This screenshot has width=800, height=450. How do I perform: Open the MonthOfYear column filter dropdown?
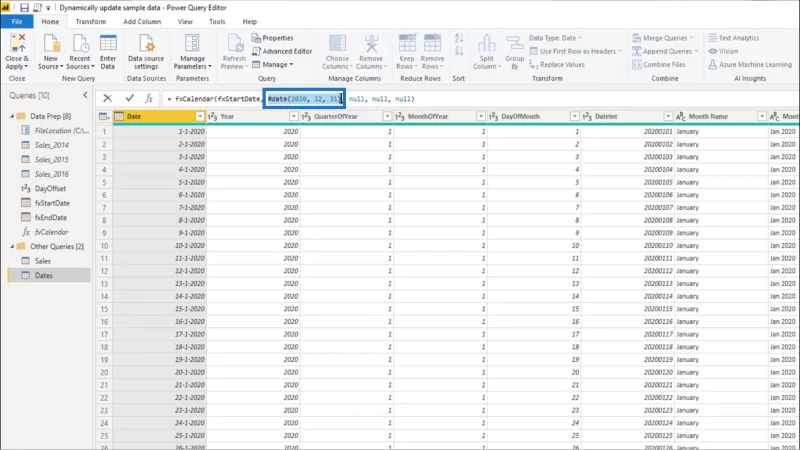pyautogui.click(x=481, y=116)
